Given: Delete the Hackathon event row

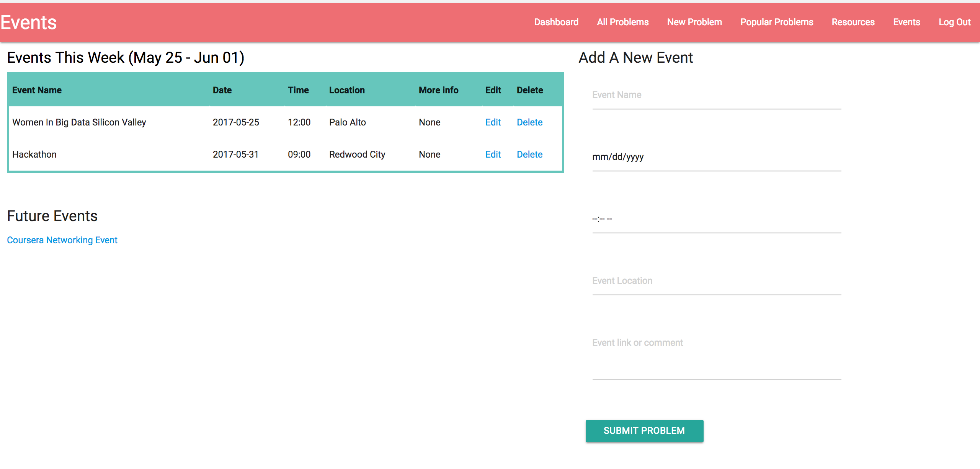Looking at the screenshot, I should click(529, 155).
